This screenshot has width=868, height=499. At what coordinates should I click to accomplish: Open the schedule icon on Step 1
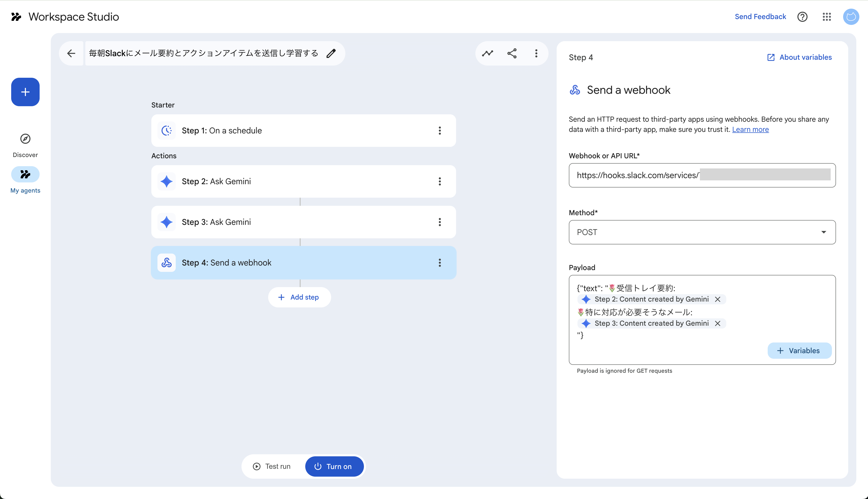coord(167,130)
